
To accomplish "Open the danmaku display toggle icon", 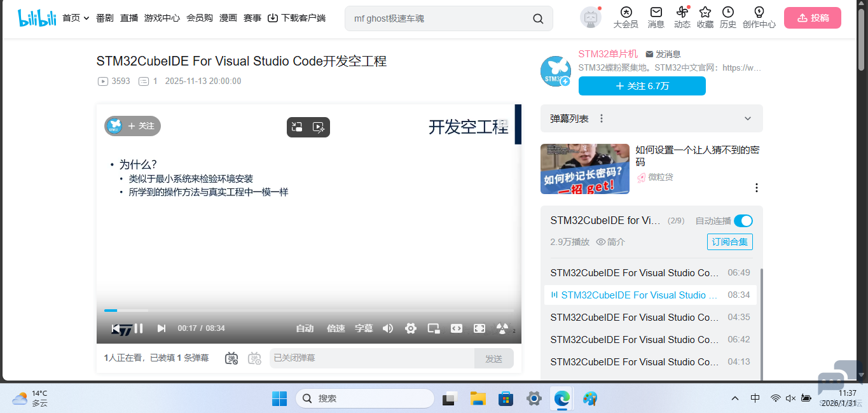I will [231, 358].
